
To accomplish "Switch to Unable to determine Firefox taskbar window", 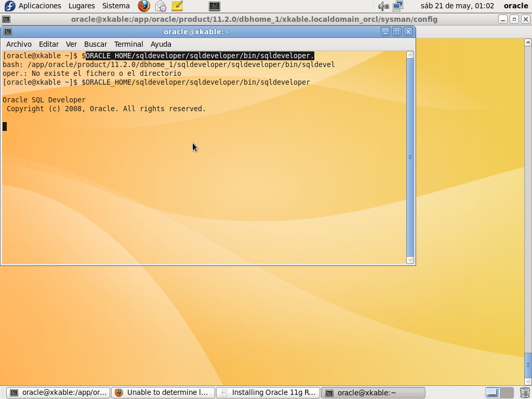I will point(163,393).
